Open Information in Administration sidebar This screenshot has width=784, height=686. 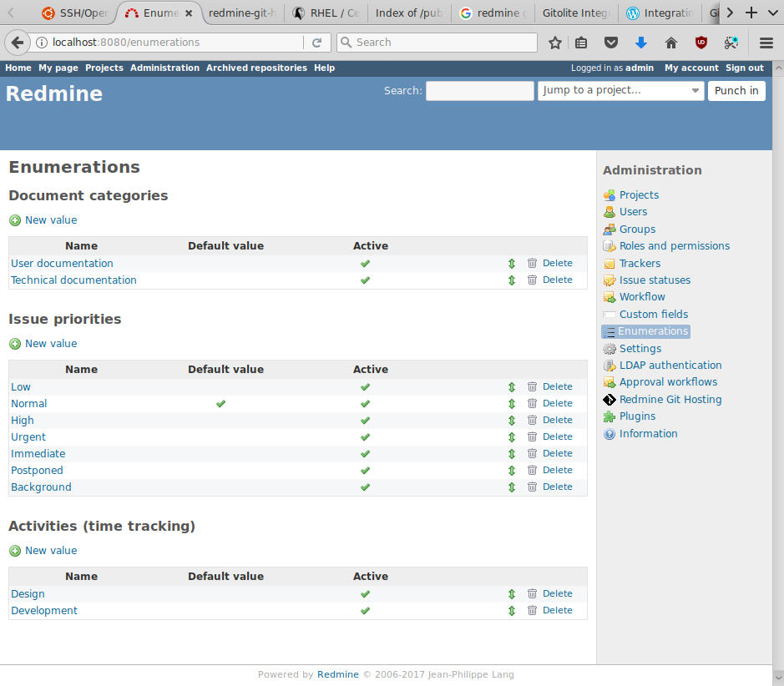click(x=649, y=434)
